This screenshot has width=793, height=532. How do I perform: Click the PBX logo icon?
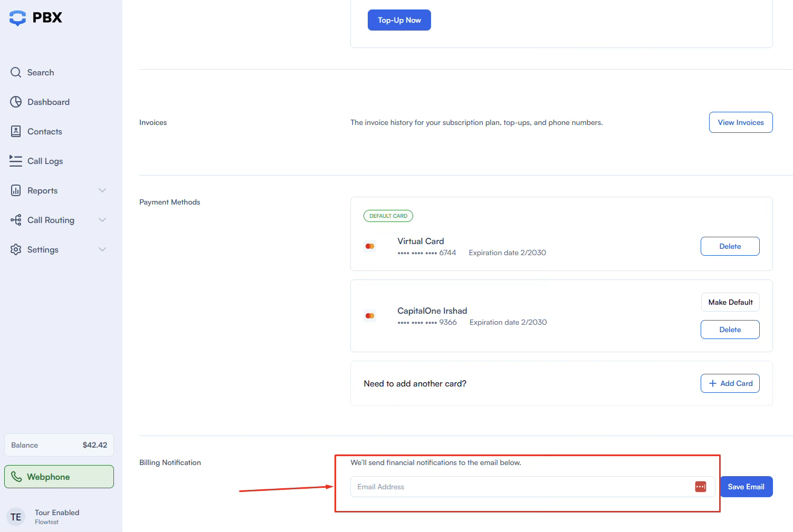click(17, 18)
